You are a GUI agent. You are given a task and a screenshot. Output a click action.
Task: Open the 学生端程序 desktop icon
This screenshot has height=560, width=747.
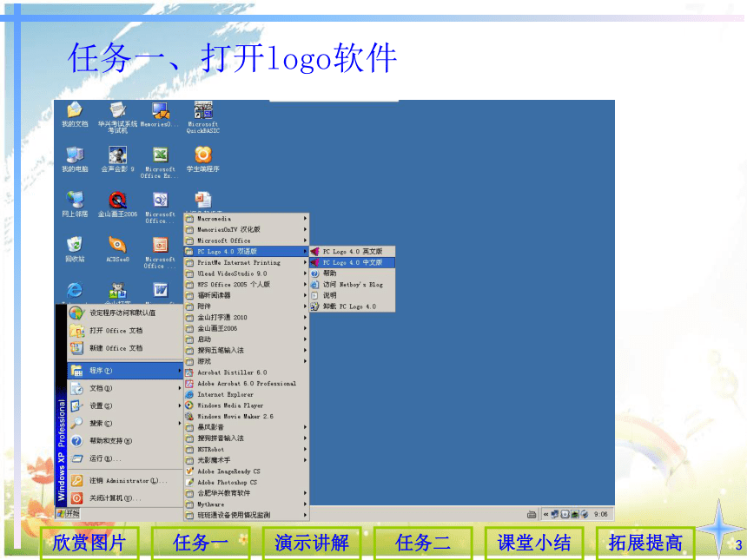pos(203,160)
